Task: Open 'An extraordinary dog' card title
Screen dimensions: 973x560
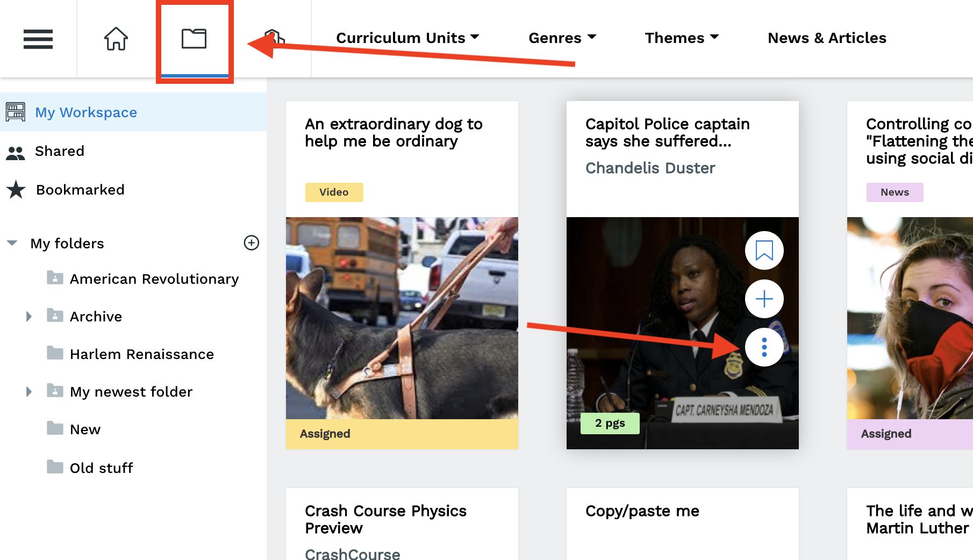Action: click(x=394, y=132)
